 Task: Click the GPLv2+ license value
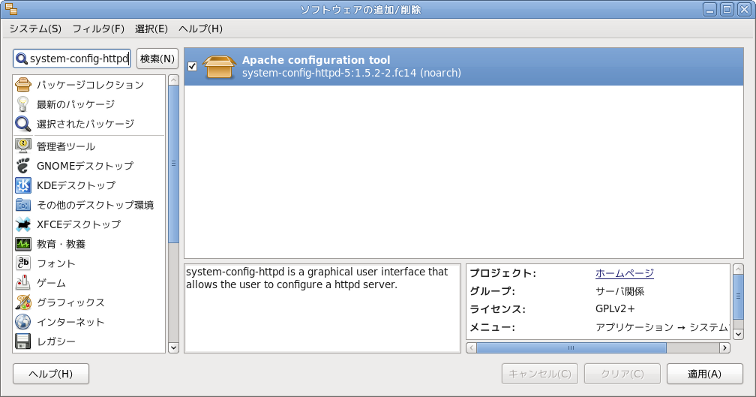tap(615, 309)
